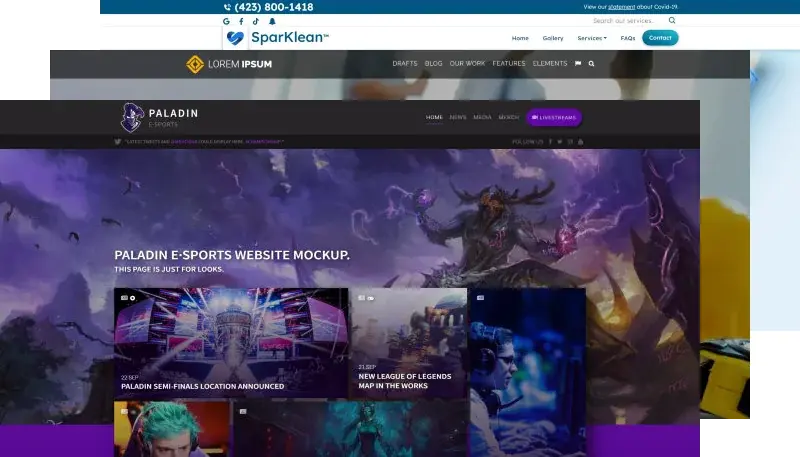Open Drafts in Lorem Ipsum nav
Image resolution: width=800 pixels, height=457 pixels.
(x=405, y=64)
